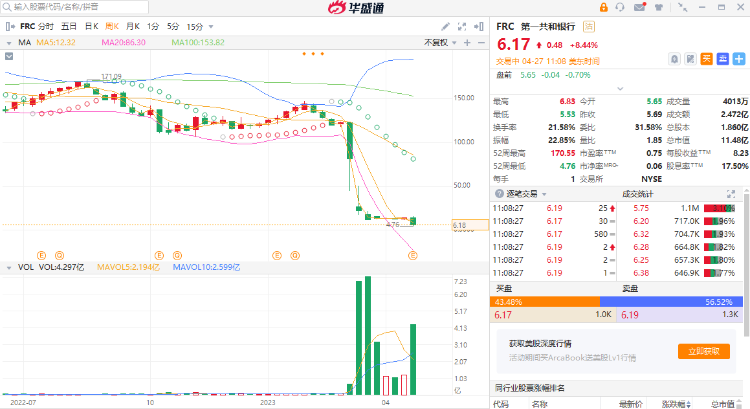Switch chart to 1分 interval
The width and height of the screenshot is (750, 409).
pos(153,26)
